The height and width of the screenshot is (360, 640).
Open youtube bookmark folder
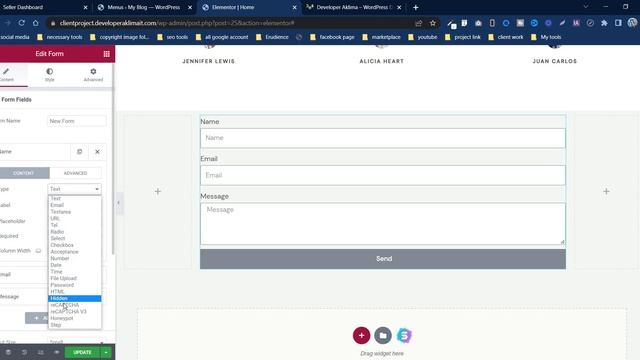pos(422,37)
